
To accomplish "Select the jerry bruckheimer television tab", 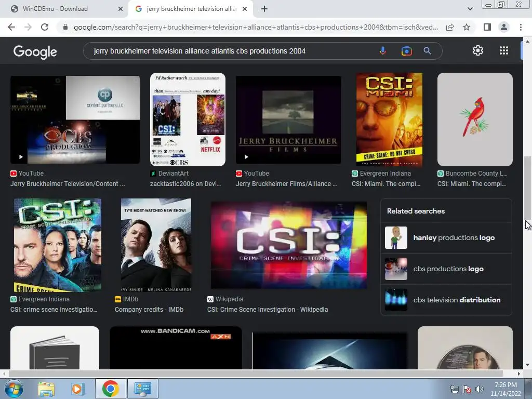I will (191, 9).
